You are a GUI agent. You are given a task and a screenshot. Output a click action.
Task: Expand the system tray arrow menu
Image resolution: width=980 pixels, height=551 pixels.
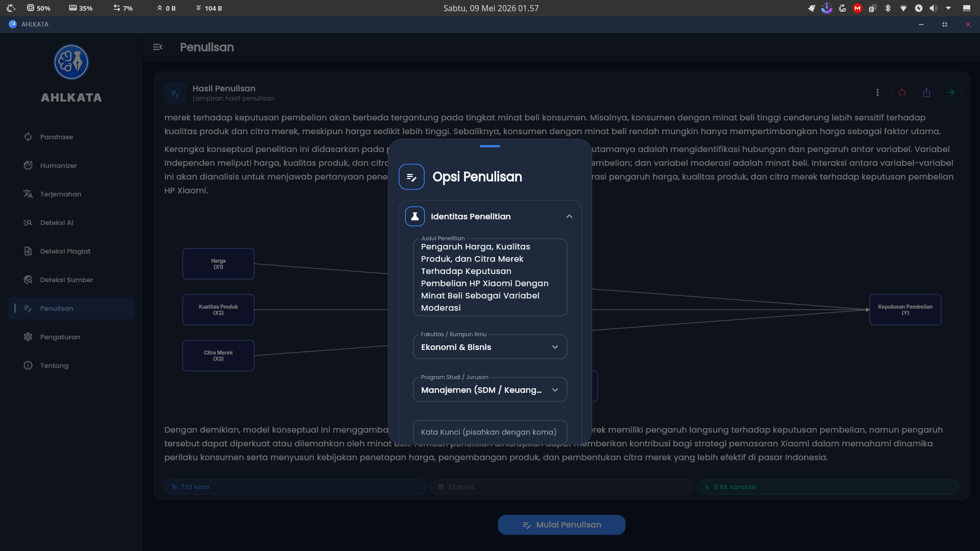[x=948, y=8]
